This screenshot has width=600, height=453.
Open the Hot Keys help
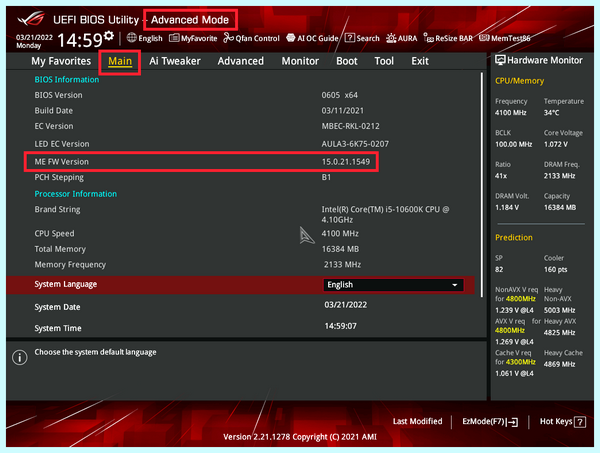coord(562,422)
